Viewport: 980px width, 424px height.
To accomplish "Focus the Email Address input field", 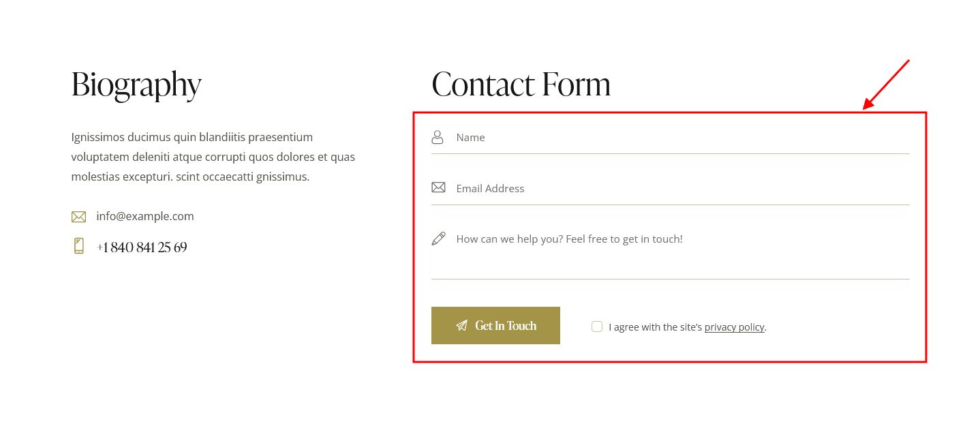I will [x=671, y=188].
